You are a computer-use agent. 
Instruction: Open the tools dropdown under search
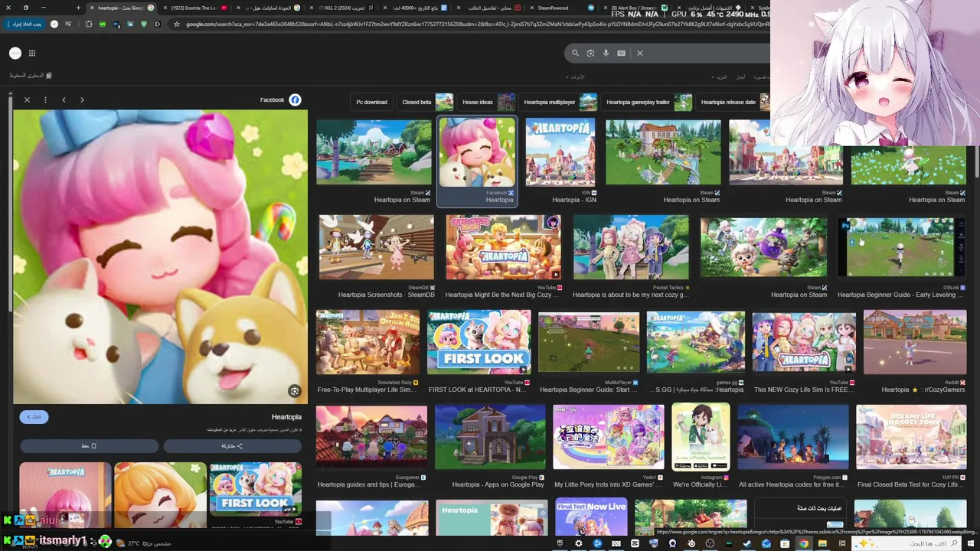(575, 77)
